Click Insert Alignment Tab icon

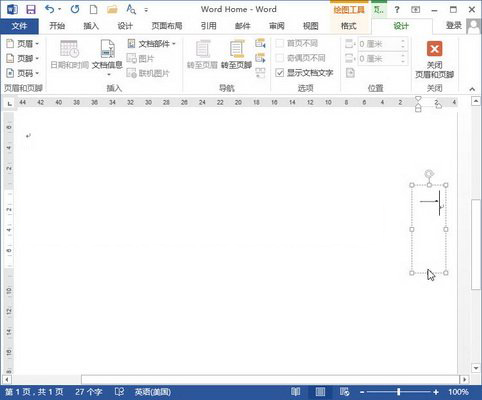[x=350, y=73]
